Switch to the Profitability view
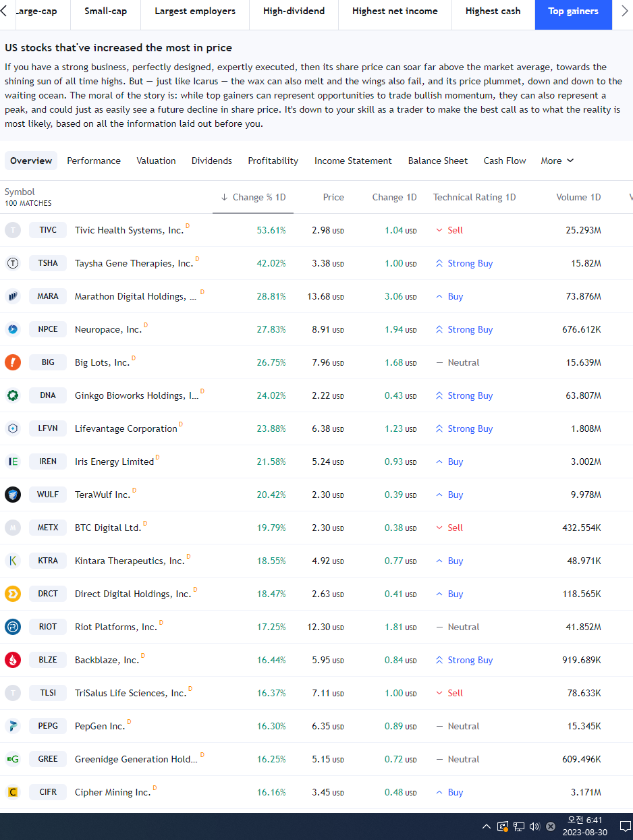Screen dimensions: 633x840 [273, 161]
